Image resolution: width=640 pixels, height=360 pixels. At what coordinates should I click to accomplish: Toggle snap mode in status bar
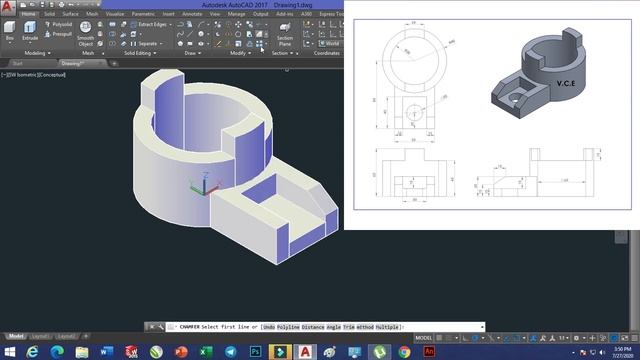coord(449,338)
